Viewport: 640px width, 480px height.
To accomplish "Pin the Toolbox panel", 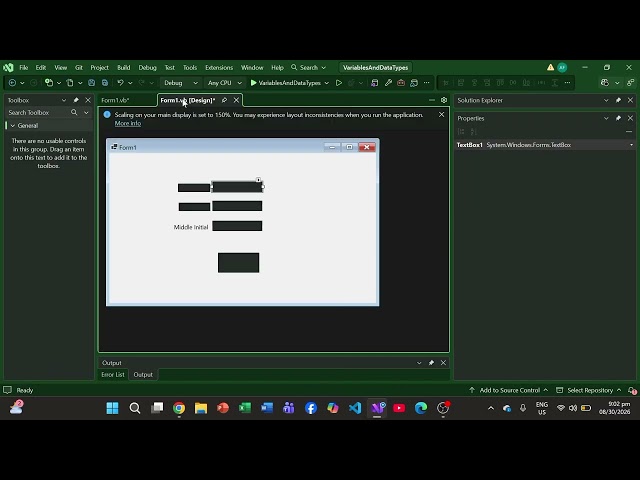I will [x=76, y=100].
